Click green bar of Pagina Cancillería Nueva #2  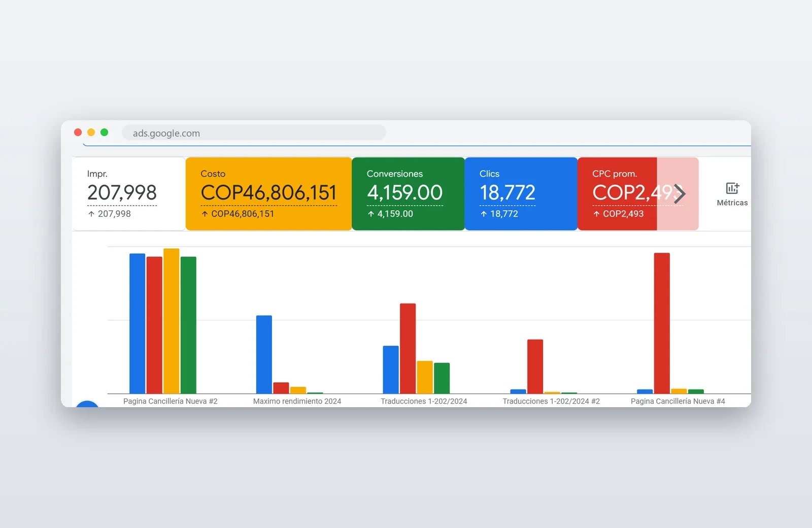pos(188,325)
